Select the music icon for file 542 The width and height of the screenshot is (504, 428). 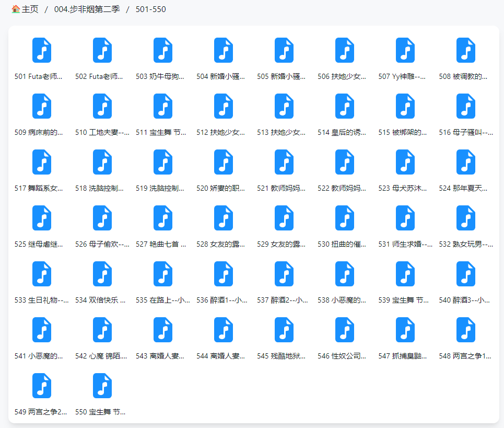[102, 330]
